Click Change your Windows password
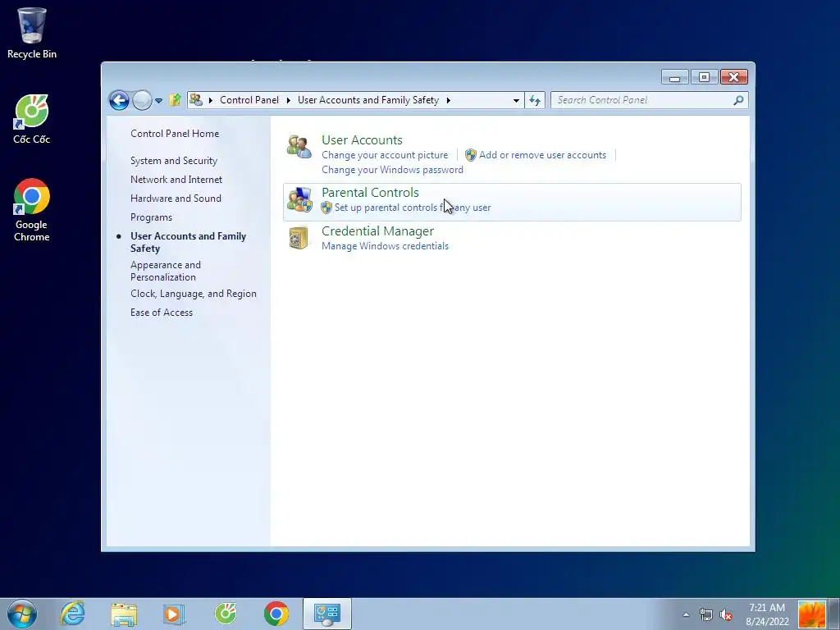840x630 pixels. (x=392, y=170)
